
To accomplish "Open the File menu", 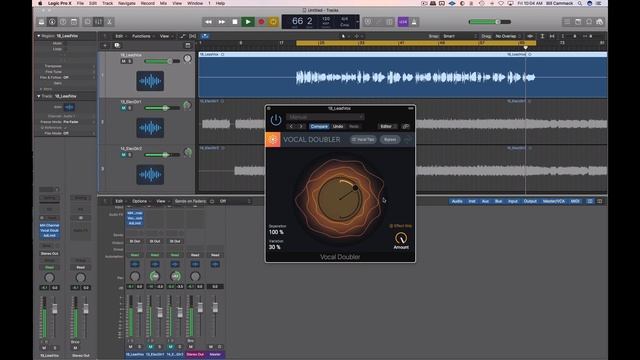I will point(80,3).
